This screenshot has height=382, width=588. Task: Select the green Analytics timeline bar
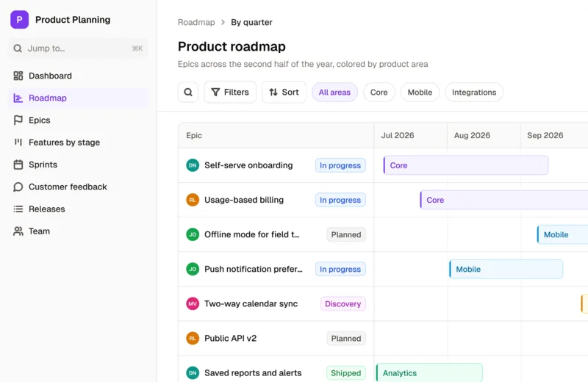click(429, 373)
